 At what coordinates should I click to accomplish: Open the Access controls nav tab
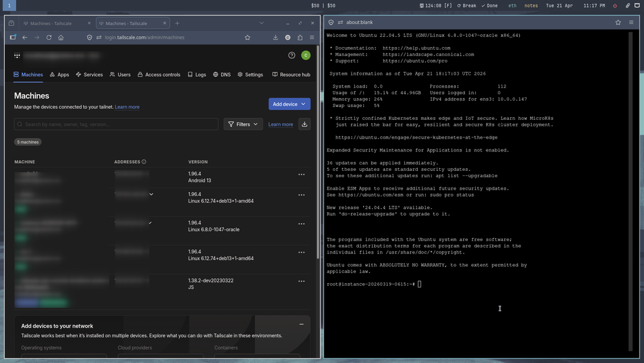click(158, 75)
